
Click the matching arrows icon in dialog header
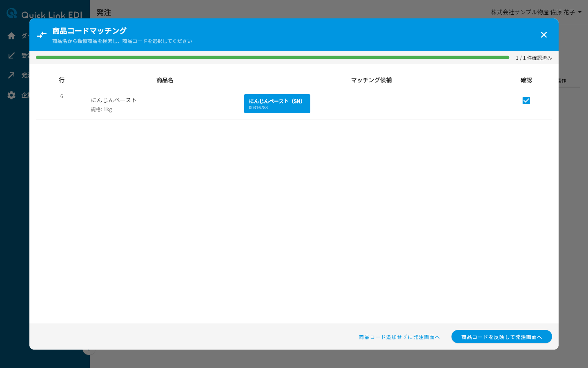[x=42, y=35]
